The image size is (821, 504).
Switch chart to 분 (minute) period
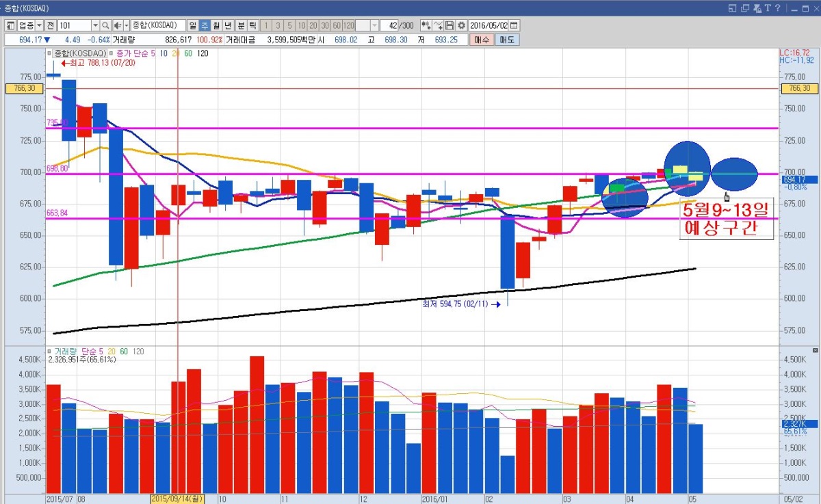click(241, 25)
